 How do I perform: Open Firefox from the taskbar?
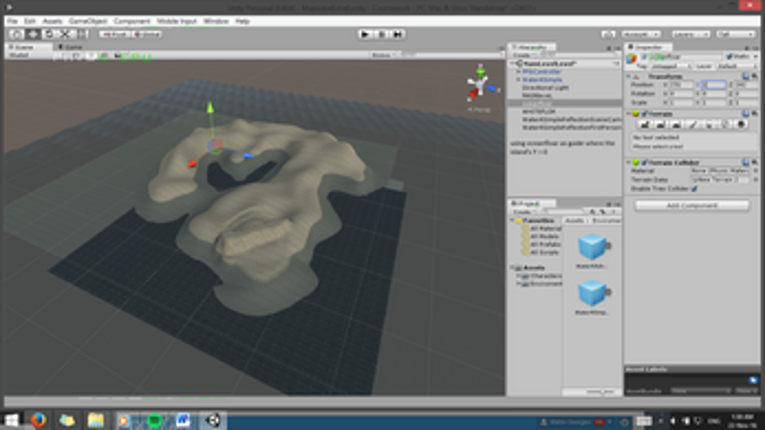38,420
